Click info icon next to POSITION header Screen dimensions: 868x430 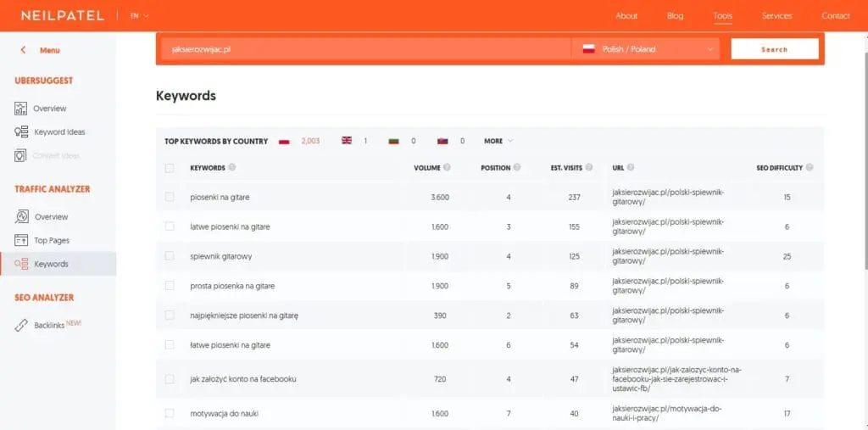(516, 167)
